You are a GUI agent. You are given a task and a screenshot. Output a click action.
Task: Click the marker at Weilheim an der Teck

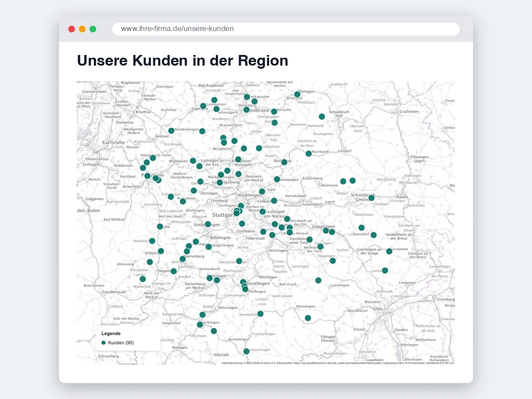tap(320, 246)
